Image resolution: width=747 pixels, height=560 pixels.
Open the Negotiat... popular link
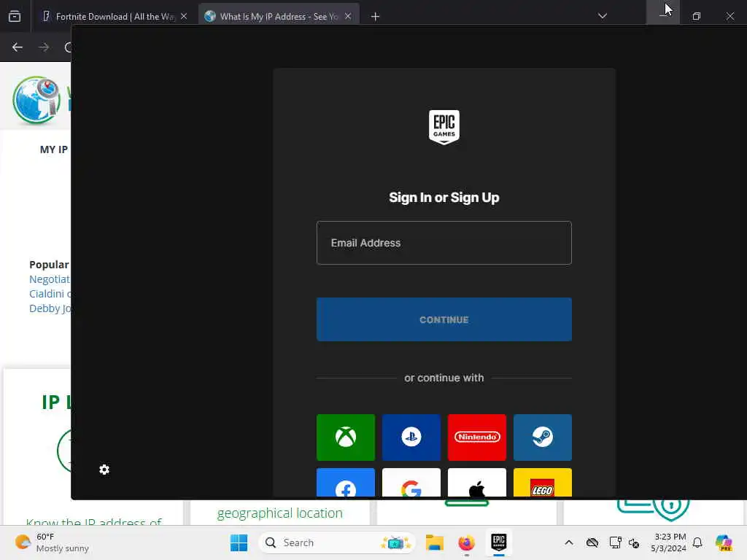click(x=50, y=279)
